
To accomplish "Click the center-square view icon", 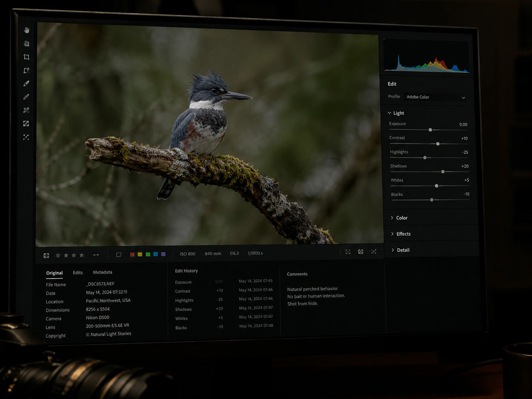I will pos(361,252).
